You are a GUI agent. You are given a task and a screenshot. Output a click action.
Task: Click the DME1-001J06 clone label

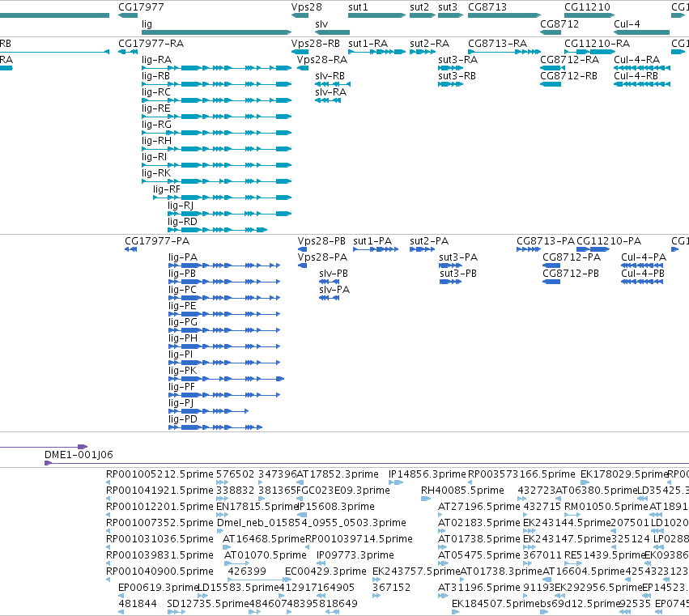(x=79, y=455)
